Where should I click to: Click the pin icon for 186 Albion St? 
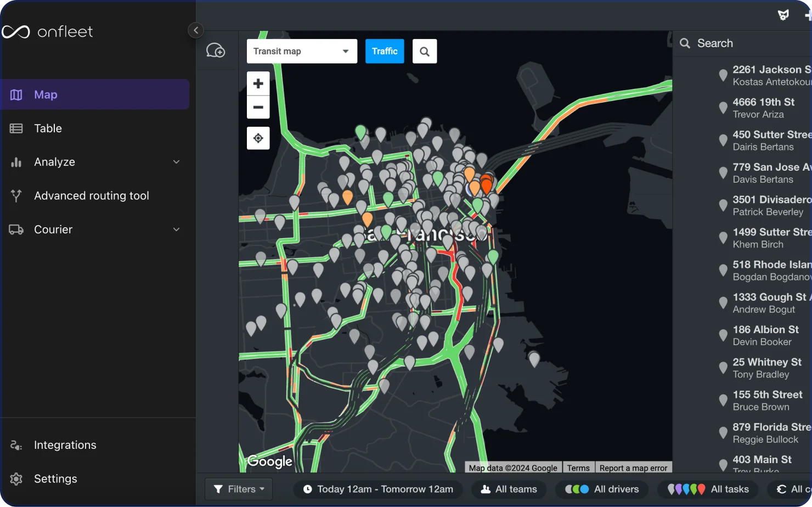click(x=723, y=335)
